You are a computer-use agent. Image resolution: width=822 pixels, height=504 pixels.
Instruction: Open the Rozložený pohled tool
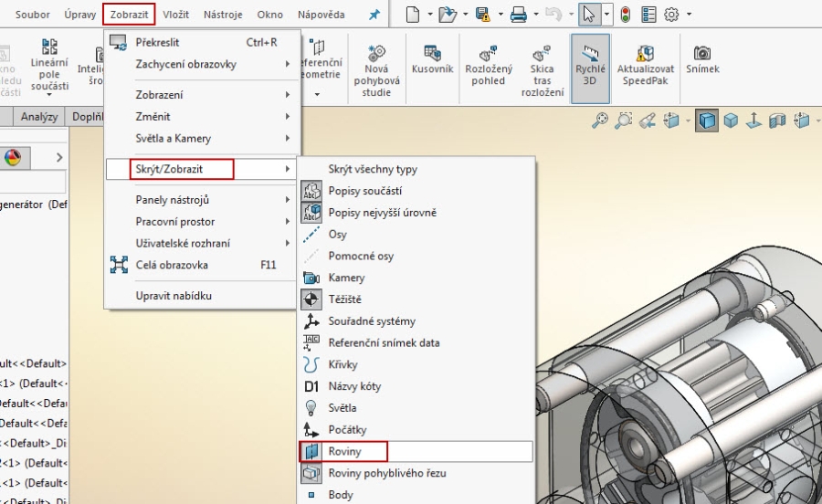pos(488,64)
